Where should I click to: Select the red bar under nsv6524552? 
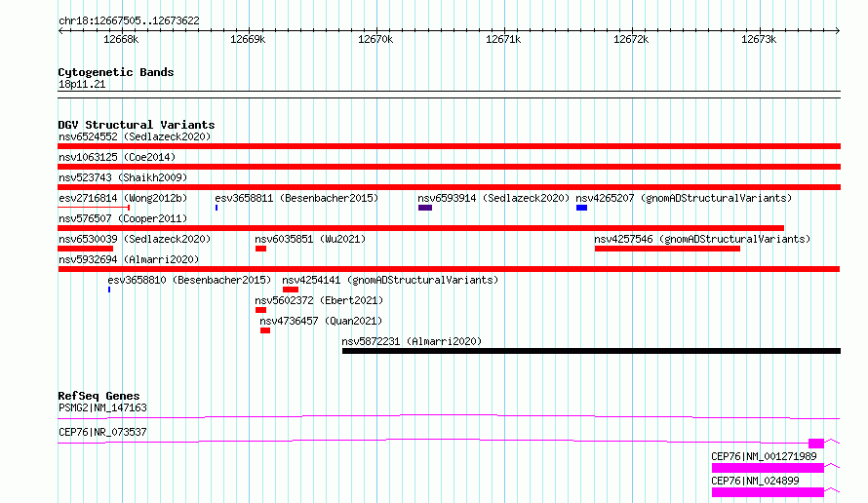(x=449, y=146)
